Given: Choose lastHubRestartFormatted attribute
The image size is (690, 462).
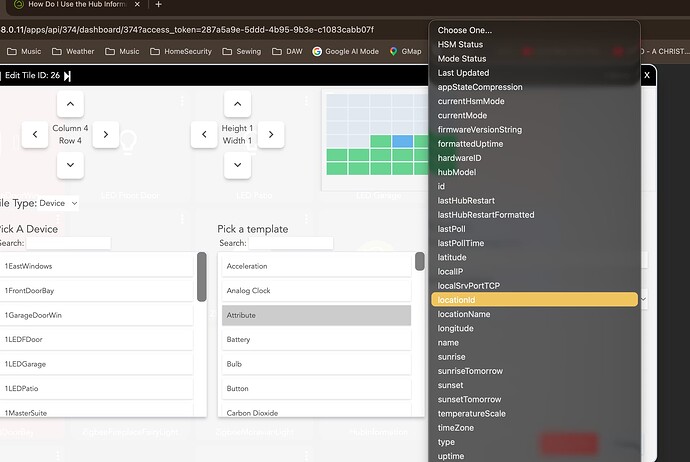Looking at the screenshot, I should tap(534, 215).
